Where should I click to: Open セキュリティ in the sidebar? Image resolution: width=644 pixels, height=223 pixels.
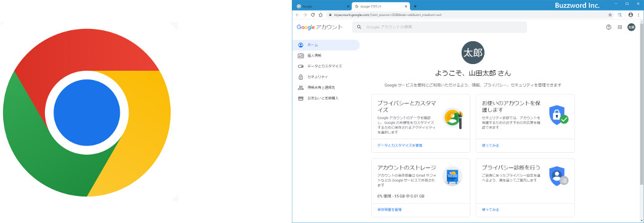pos(326,77)
